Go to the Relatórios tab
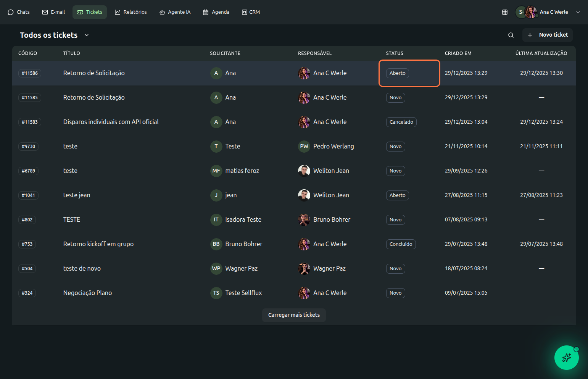The height and width of the screenshot is (379, 588). click(x=131, y=12)
